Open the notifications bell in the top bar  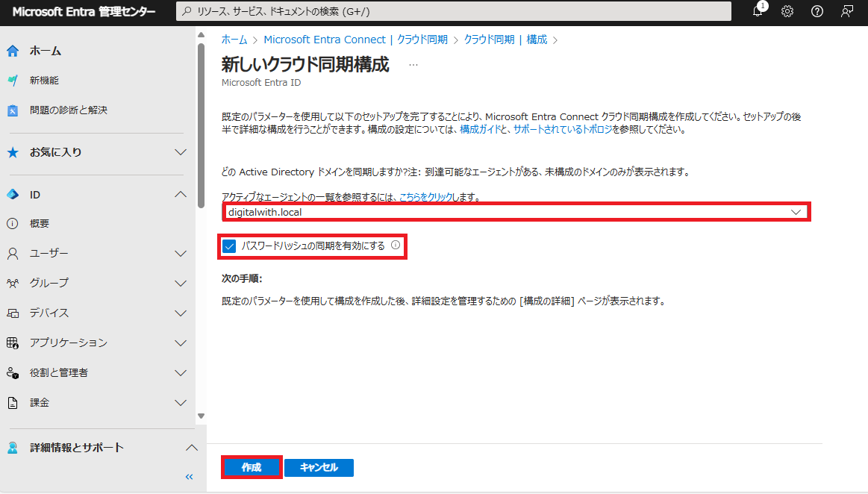757,11
